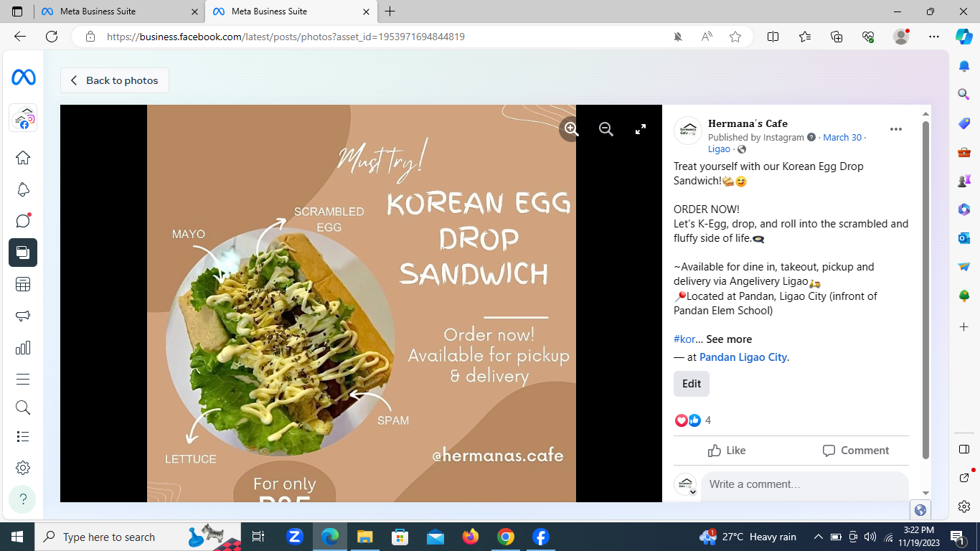The height and width of the screenshot is (551, 980).
Task: Click the bulleted list icon in Meta sidebar
Action: point(23,436)
